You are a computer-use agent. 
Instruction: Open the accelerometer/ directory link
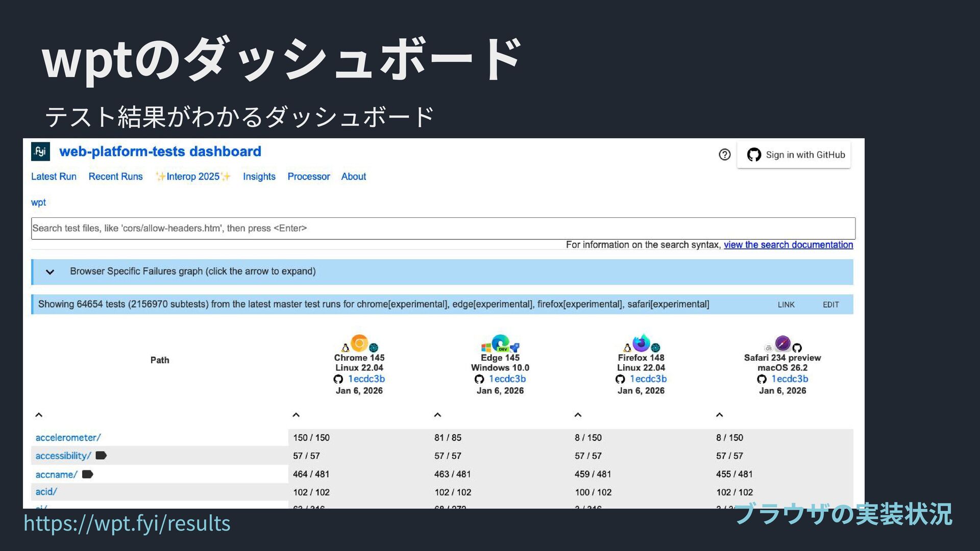click(68, 438)
